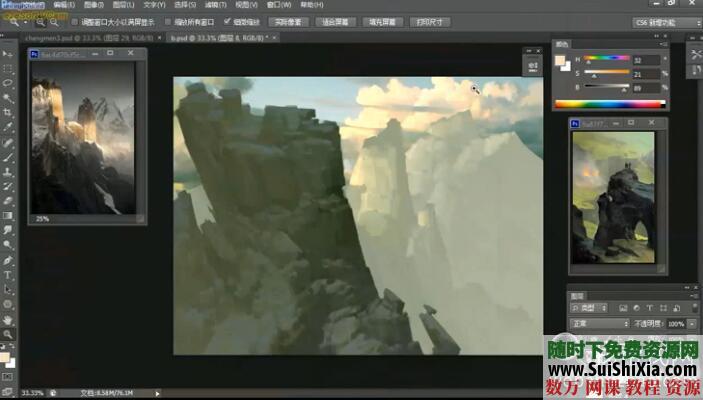
Task: Click the zoom percentage field in the status bar
Action: click(32, 392)
